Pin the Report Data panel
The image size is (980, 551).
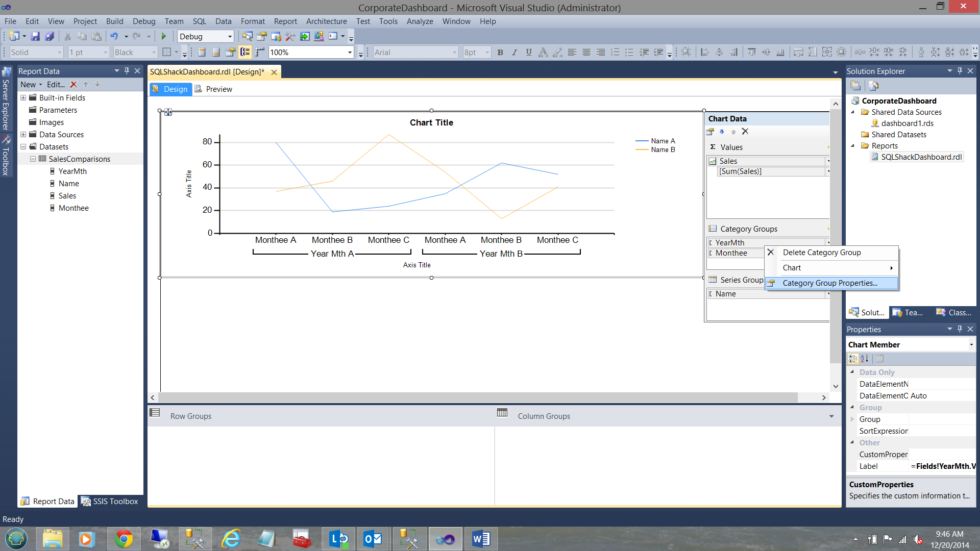[127, 71]
